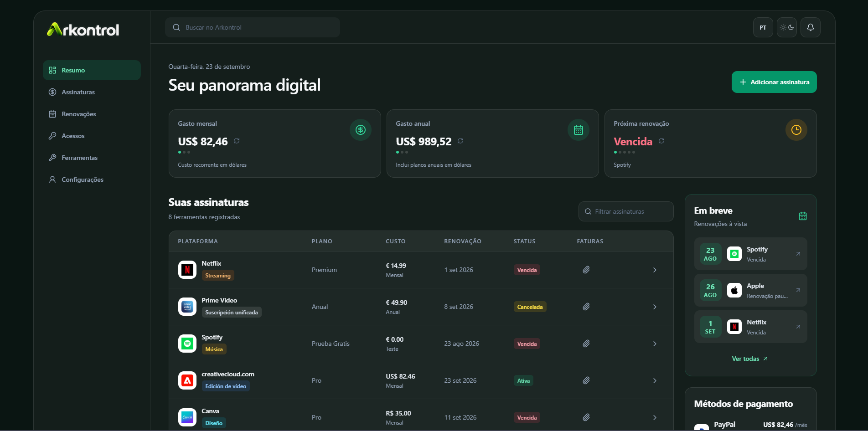This screenshot has width=868, height=431.
Task: Click the PayPal payment method
Action: tap(750, 425)
